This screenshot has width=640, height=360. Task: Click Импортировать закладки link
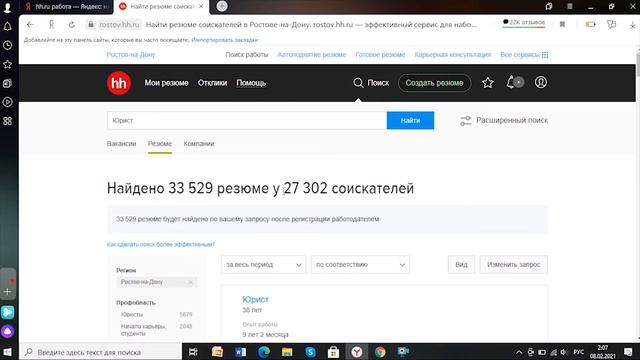click(224, 40)
